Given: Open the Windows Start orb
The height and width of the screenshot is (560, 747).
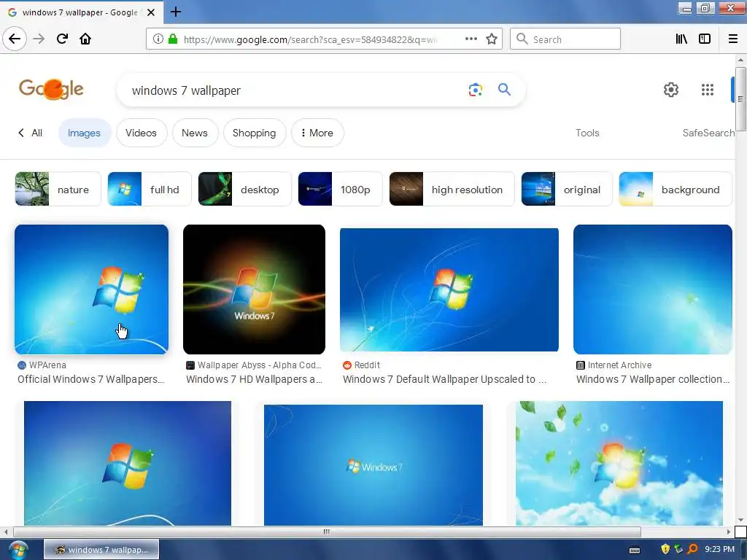Looking at the screenshot, I should click(x=18, y=550).
